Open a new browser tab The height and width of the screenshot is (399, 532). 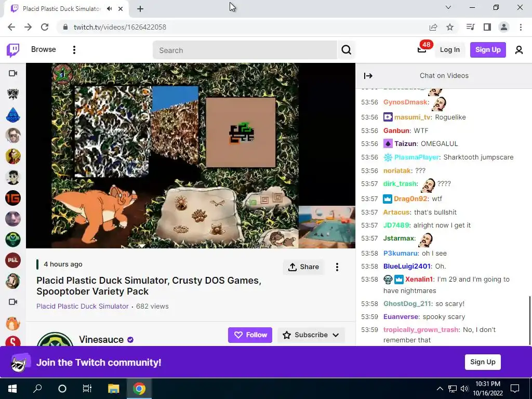[x=140, y=9]
